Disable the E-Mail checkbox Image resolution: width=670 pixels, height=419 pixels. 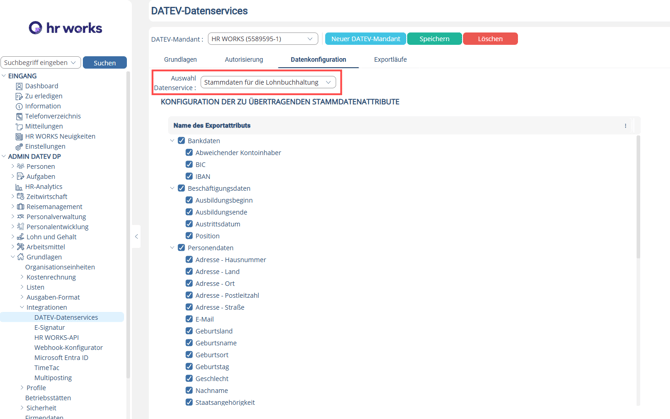click(x=189, y=319)
